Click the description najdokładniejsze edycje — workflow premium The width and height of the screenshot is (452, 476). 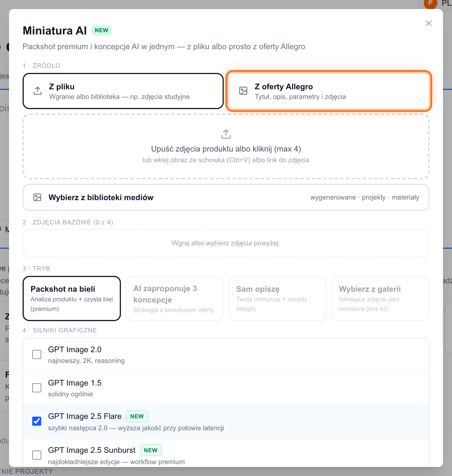coord(116,462)
